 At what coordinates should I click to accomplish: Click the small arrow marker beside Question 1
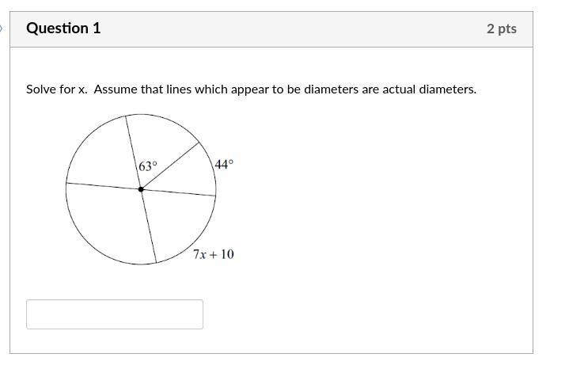(x=1, y=29)
